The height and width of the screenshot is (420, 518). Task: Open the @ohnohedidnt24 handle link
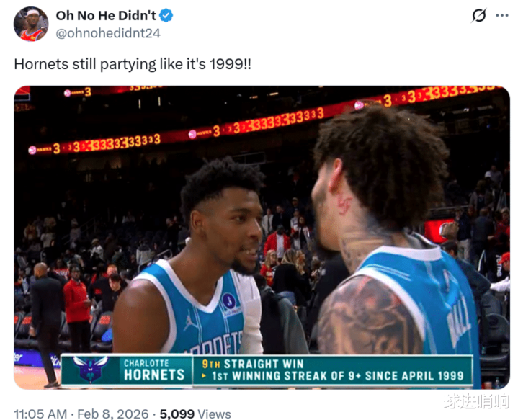108,33
